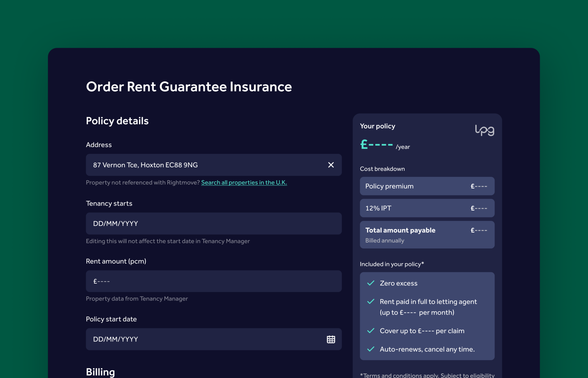This screenshot has height=378, width=588.
Task: Click the checkmark beside Rent paid in full
Action: coord(370,301)
